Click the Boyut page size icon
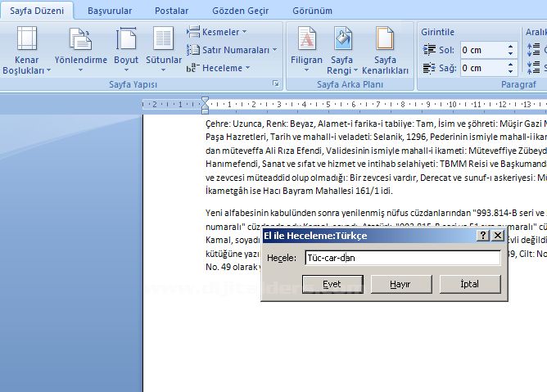This screenshot has width=547, height=392. [126, 38]
